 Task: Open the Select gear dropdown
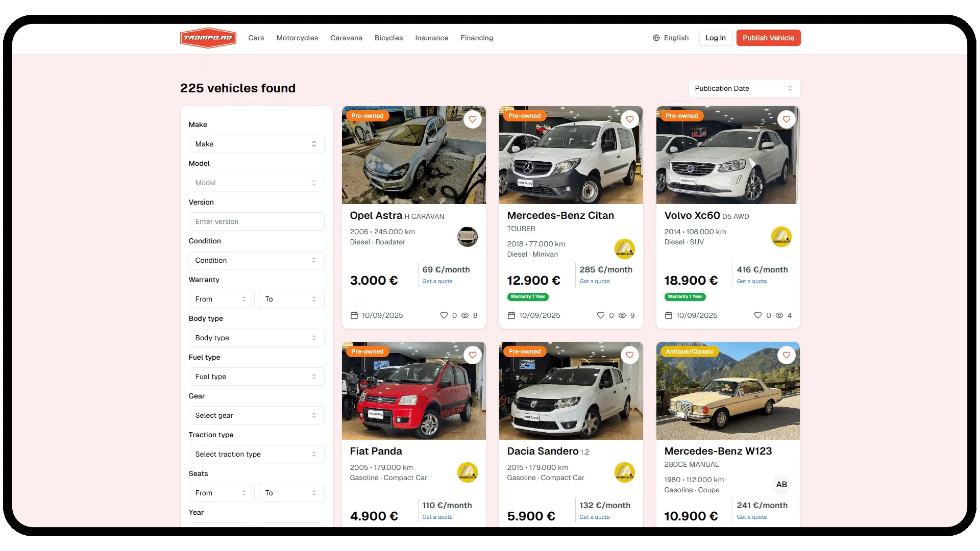coord(256,415)
